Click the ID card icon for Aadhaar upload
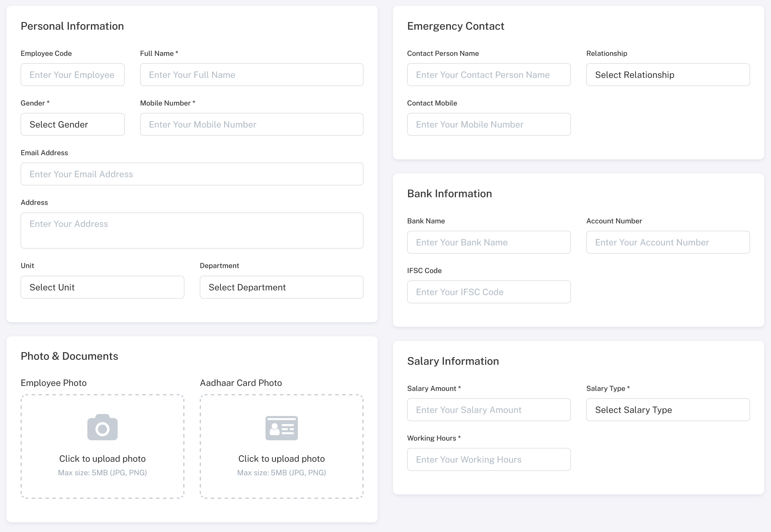 pyautogui.click(x=281, y=428)
